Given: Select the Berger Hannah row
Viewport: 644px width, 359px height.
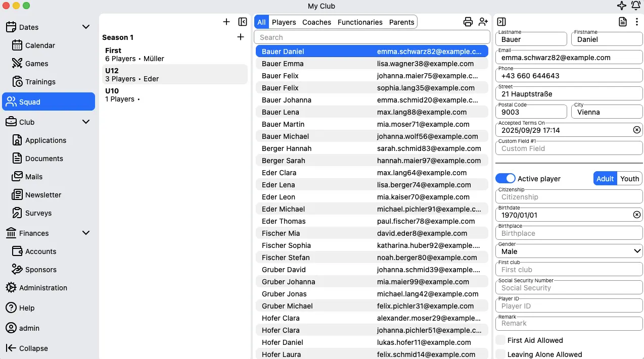Looking at the screenshot, I should click(372, 148).
